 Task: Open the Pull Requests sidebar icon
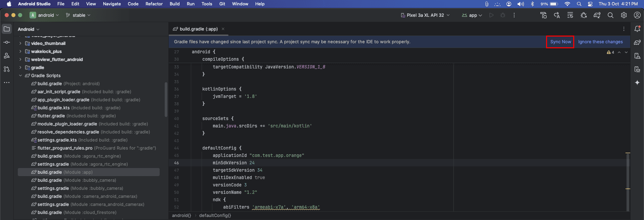point(7,69)
